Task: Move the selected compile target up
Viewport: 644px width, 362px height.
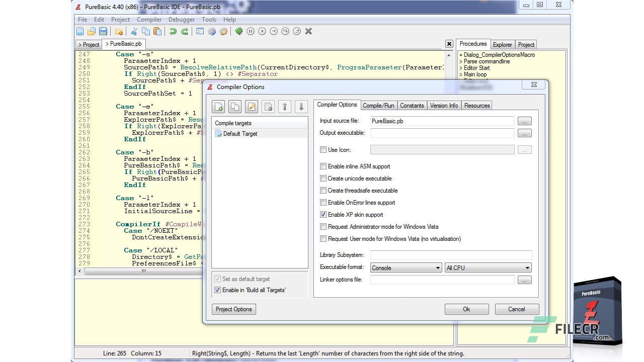Action: pos(285,106)
